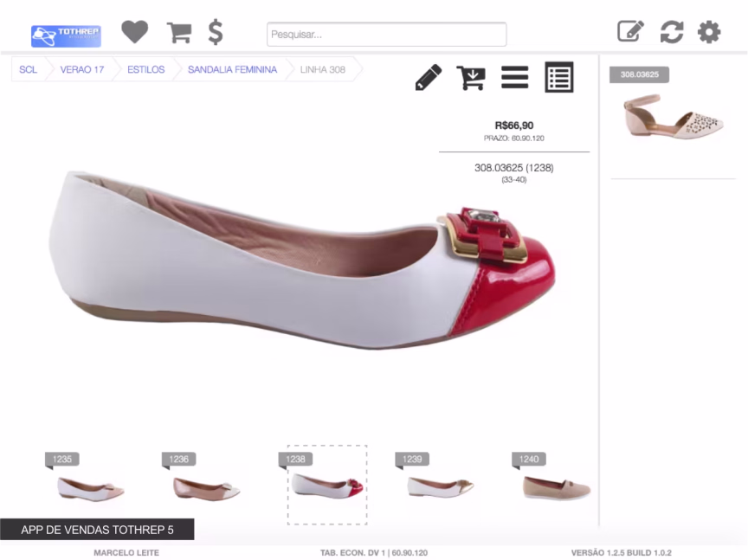The image size is (748, 560).
Task: Open the shopping cart icon
Action: pyautogui.click(x=179, y=33)
